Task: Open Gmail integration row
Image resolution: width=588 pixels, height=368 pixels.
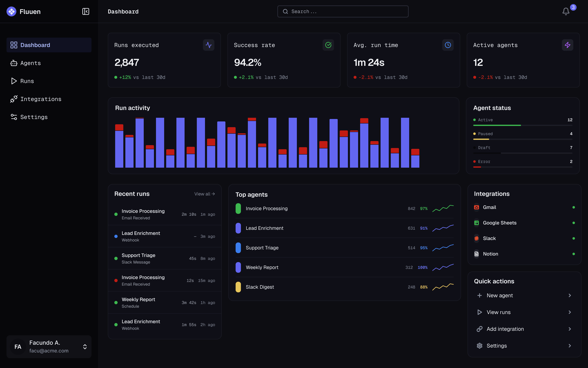Action: coord(524,207)
